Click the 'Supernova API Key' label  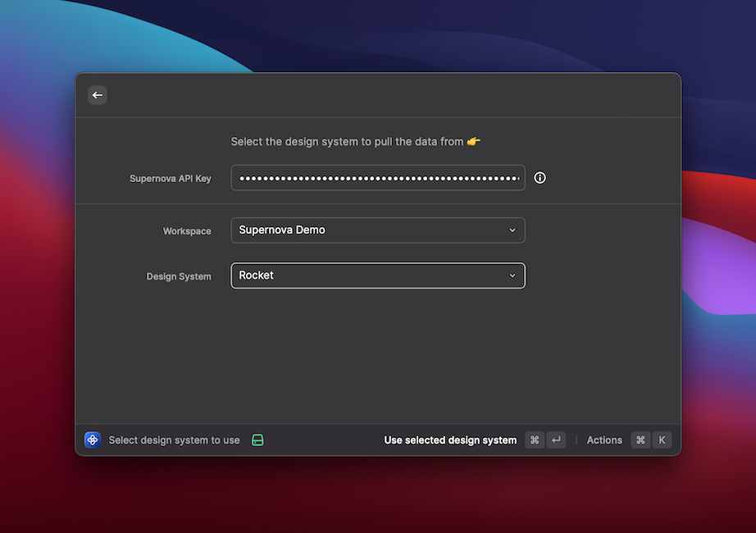point(171,179)
